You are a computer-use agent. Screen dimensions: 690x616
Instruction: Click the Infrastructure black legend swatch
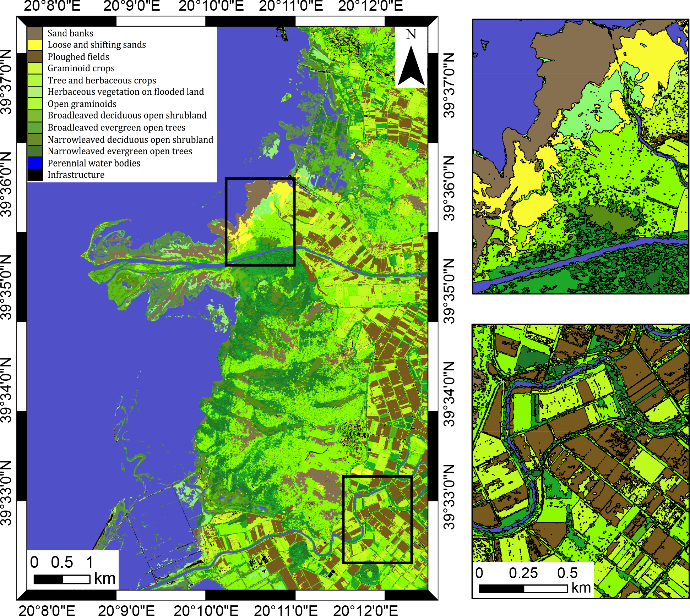coord(35,175)
